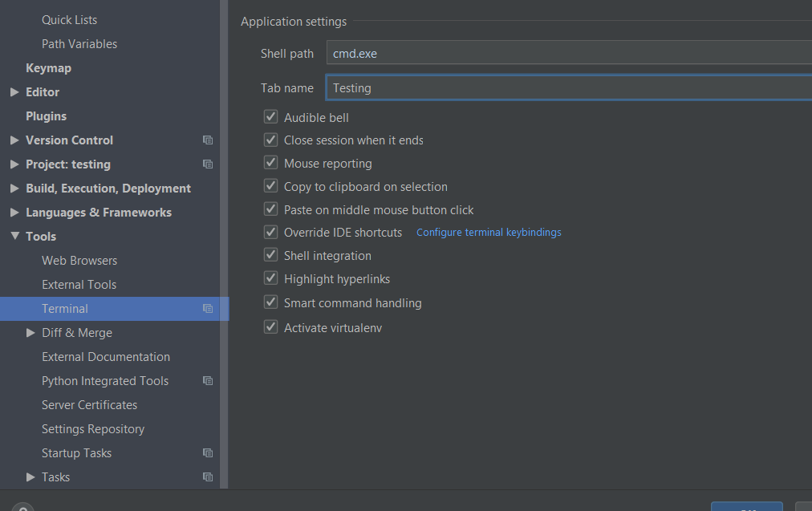The image size is (812, 511).
Task: Click project-level icon beside Version Control
Action: coord(208,140)
